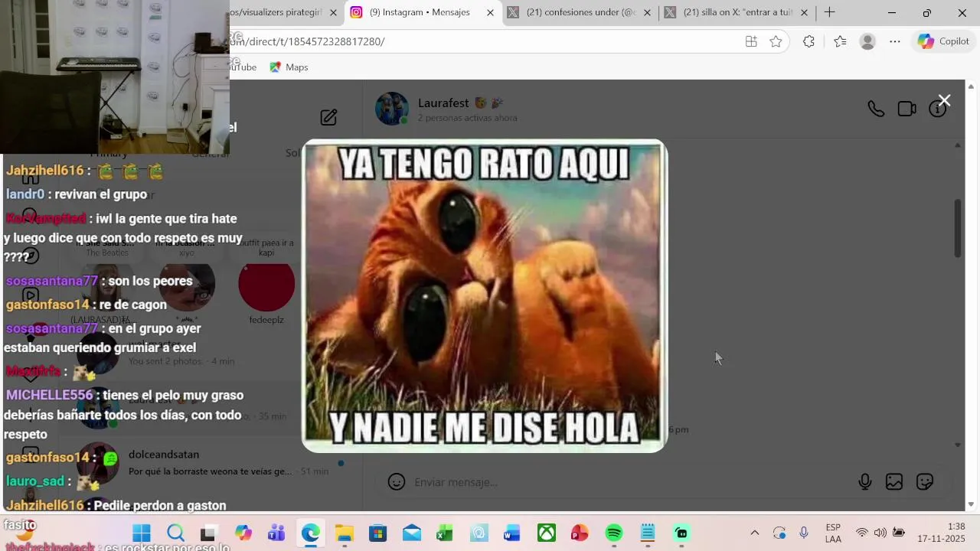Add this page to favorites star
980x551 pixels.
(x=776, y=41)
